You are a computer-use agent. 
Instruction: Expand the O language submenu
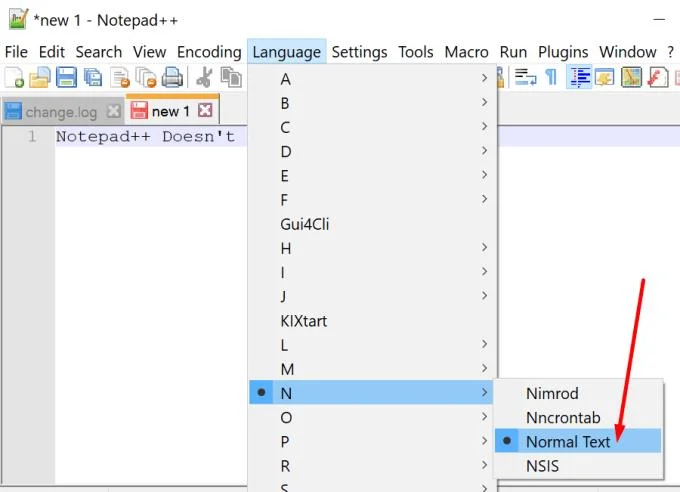372,417
